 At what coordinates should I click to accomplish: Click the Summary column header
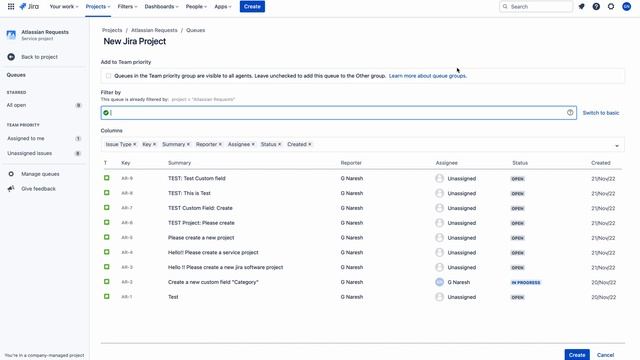[180, 163]
